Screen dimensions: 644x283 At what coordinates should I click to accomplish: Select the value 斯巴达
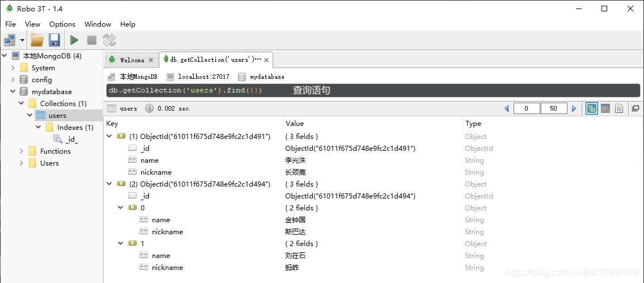(295, 231)
